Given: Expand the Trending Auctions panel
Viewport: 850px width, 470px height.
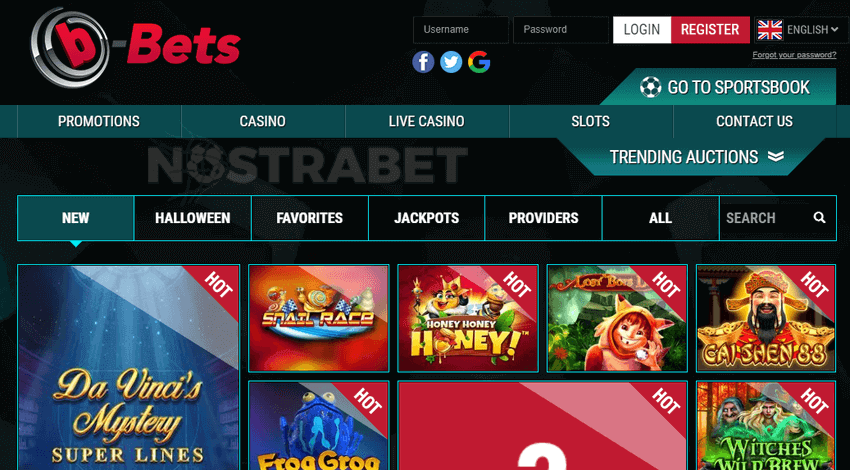Looking at the screenshot, I should coord(697,157).
